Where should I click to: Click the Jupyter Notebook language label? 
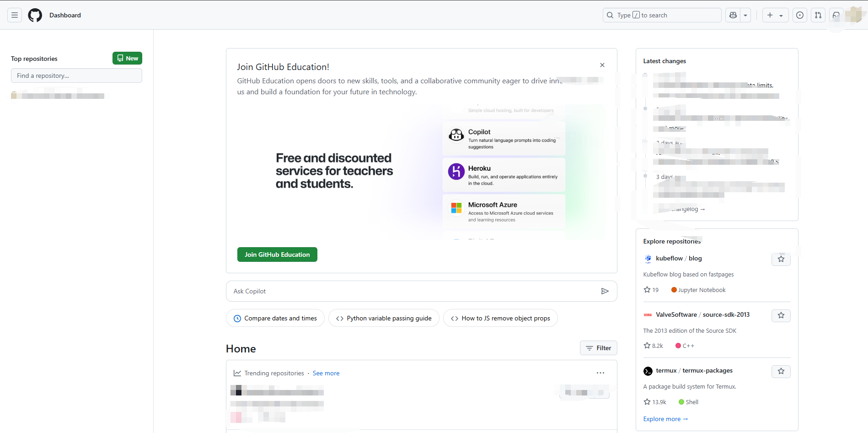pos(698,290)
